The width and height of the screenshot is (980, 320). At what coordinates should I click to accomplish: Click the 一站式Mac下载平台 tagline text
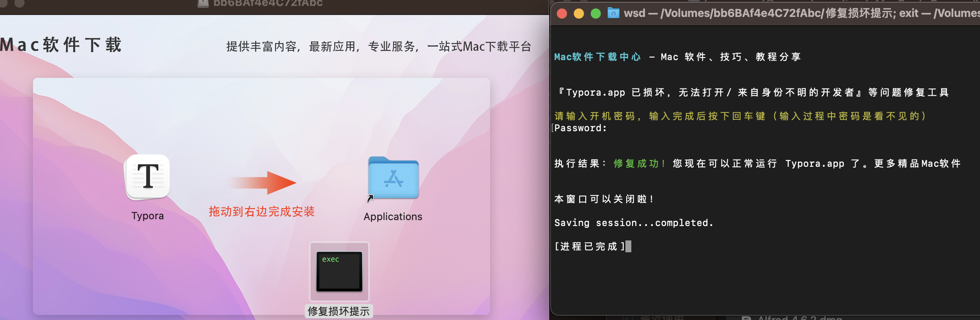479,47
